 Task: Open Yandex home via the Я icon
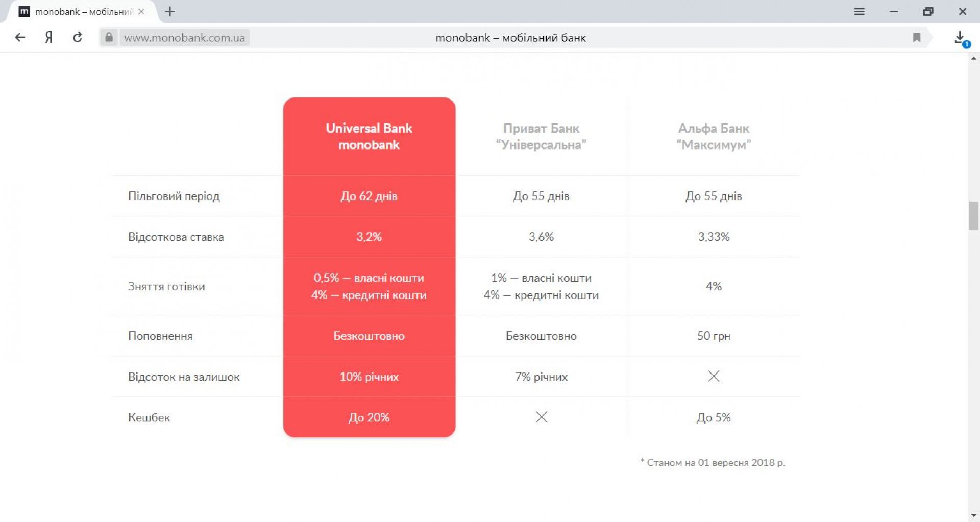coord(48,37)
